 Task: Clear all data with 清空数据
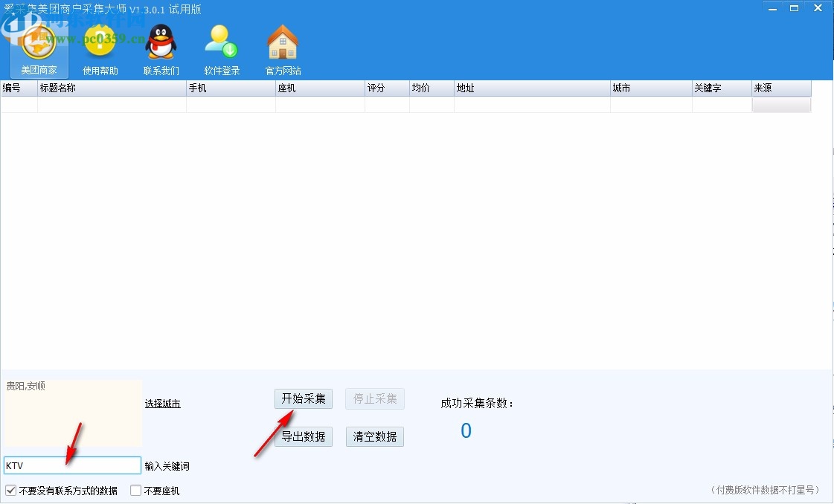374,436
